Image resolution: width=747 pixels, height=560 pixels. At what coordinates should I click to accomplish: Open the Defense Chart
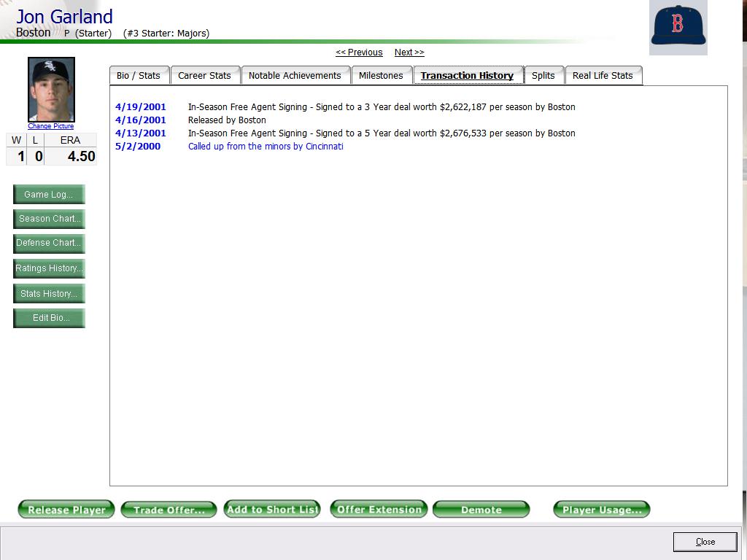(x=49, y=244)
